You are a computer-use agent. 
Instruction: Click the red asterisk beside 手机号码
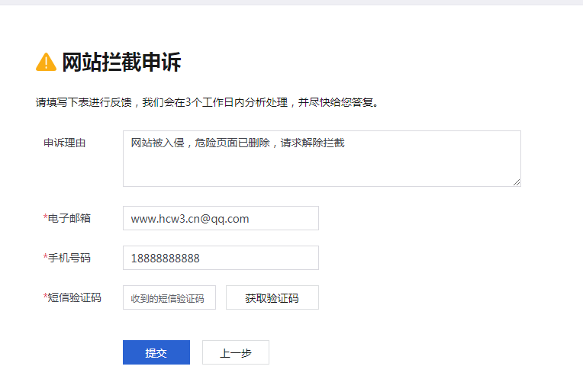click(x=45, y=258)
